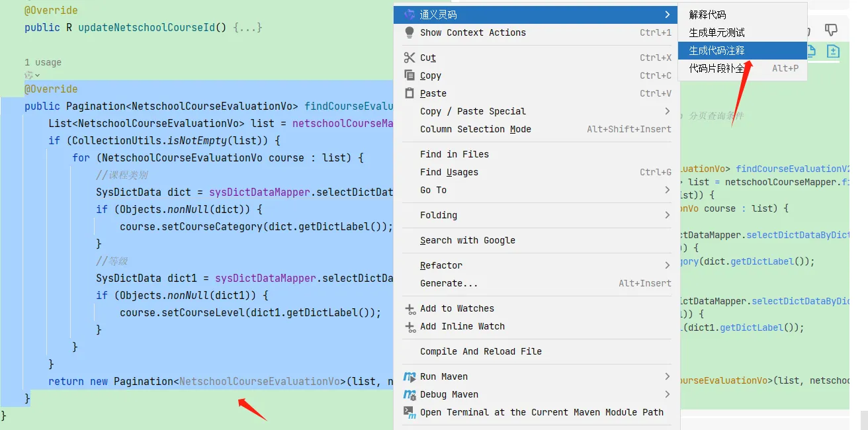Select 生成代码注释 from the submenu
Viewport: 868px width, 430px height.
pos(716,50)
